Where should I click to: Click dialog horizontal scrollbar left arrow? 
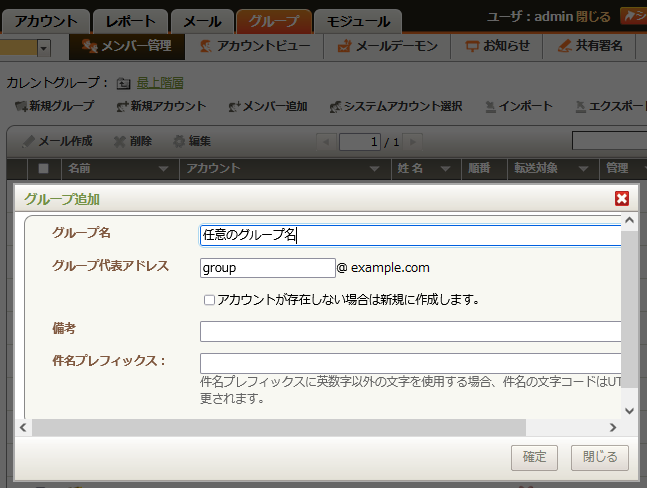24,428
